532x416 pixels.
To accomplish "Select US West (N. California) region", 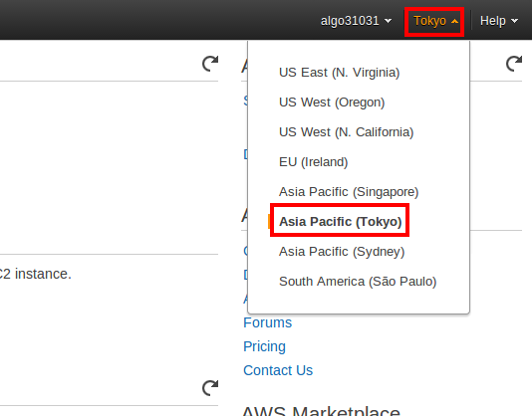I will [347, 132].
